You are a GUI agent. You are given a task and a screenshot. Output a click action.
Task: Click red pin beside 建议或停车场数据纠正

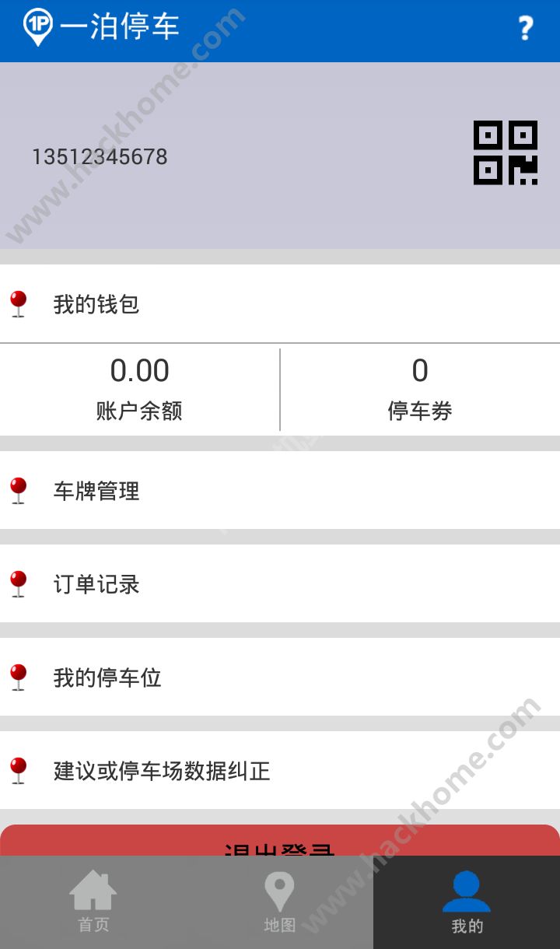pos(19,770)
